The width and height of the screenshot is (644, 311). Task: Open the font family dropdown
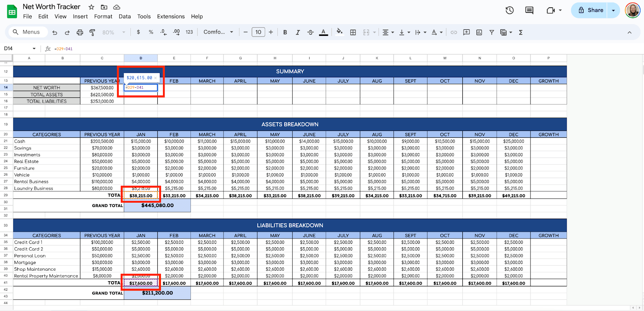pyautogui.click(x=218, y=32)
